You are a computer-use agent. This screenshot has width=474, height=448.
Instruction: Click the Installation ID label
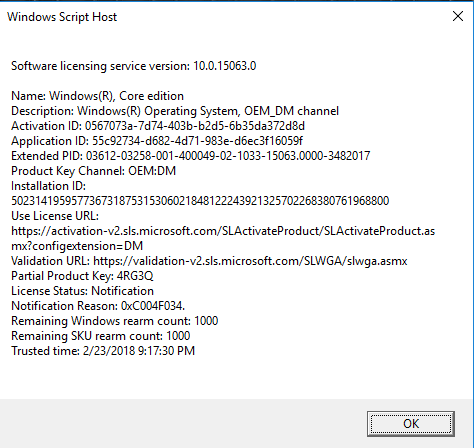pyautogui.click(x=48, y=186)
